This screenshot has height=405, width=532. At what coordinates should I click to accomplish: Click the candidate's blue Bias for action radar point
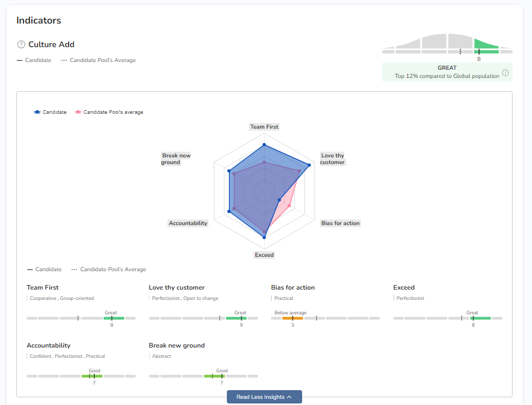click(x=279, y=199)
